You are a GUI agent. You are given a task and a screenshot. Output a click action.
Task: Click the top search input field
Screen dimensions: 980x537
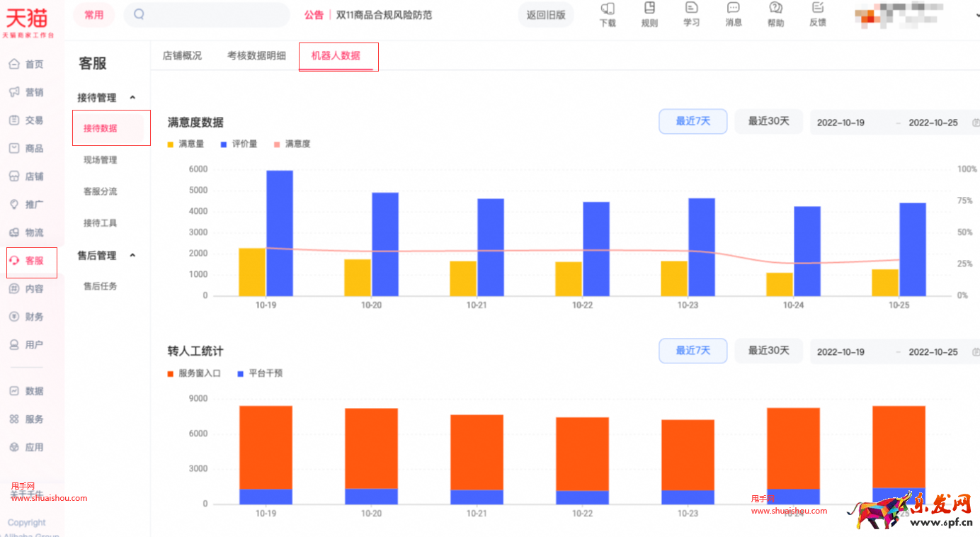pos(207,15)
